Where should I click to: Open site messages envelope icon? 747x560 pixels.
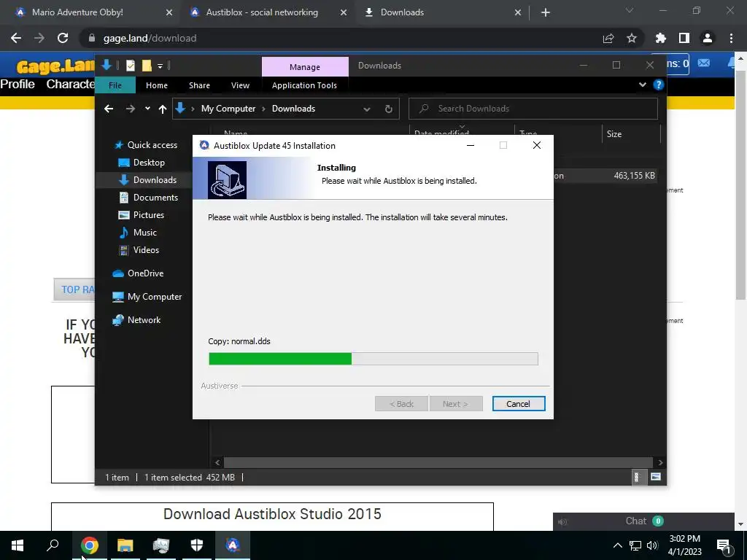(704, 63)
